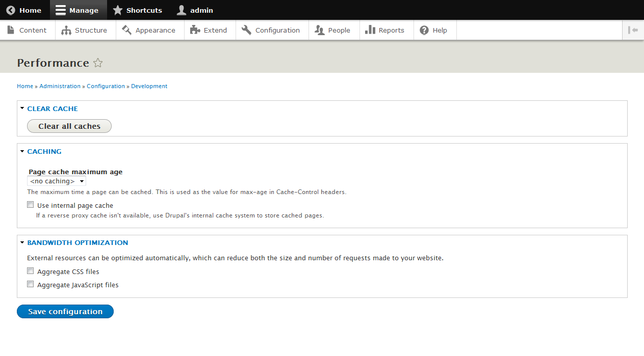Open the Page cache maximum age dropdown
Viewport: 644px width, 356px height.
click(x=57, y=181)
